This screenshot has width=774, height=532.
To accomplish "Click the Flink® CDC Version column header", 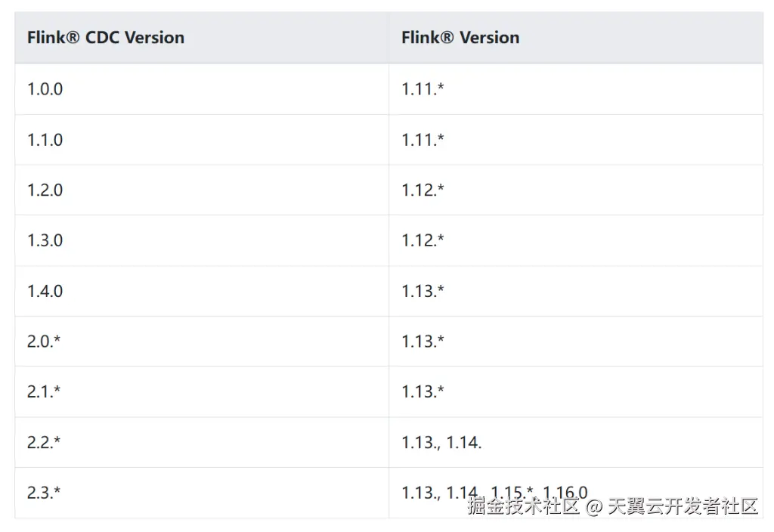I will pyautogui.click(x=106, y=38).
